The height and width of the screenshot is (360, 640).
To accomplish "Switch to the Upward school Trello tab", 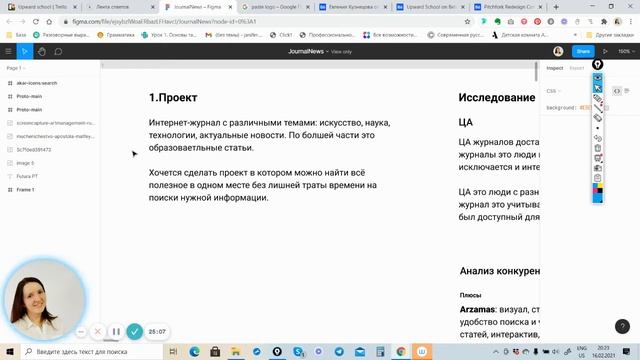I will click(42, 7).
